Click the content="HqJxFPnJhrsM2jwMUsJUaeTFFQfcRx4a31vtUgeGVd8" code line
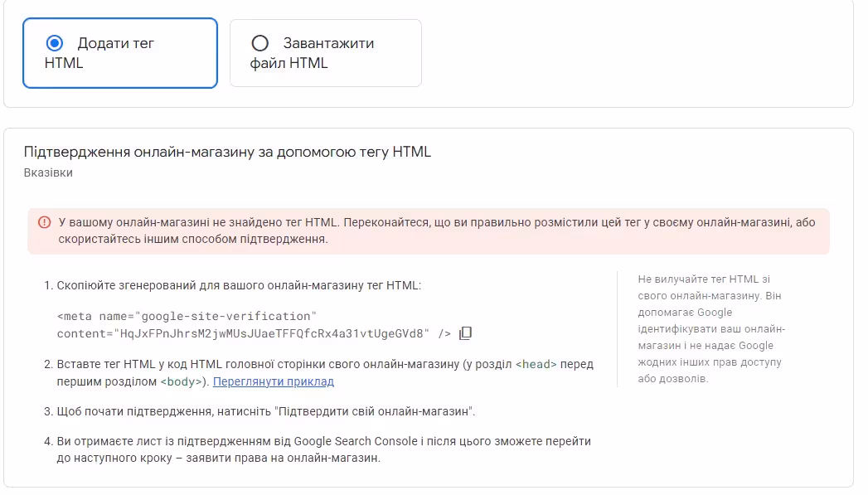 (254, 334)
